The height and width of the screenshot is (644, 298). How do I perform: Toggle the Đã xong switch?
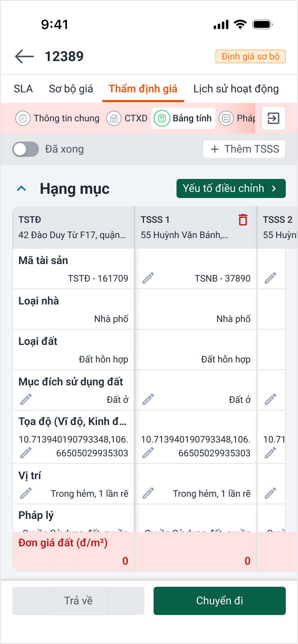[x=26, y=149]
